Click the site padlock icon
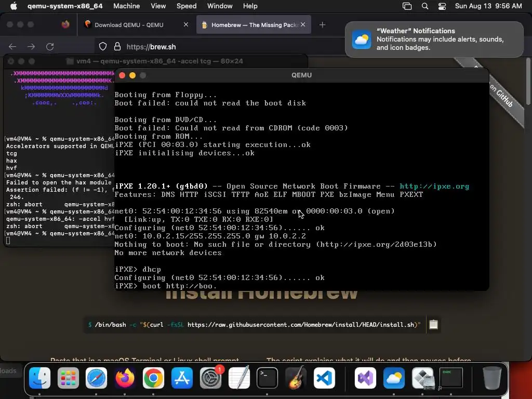This screenshot has height=399, width=532. point(117,46)
